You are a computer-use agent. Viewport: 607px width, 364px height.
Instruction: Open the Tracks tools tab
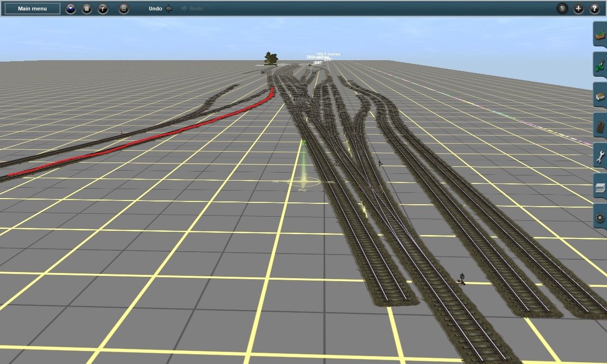(x=600, y=127)
